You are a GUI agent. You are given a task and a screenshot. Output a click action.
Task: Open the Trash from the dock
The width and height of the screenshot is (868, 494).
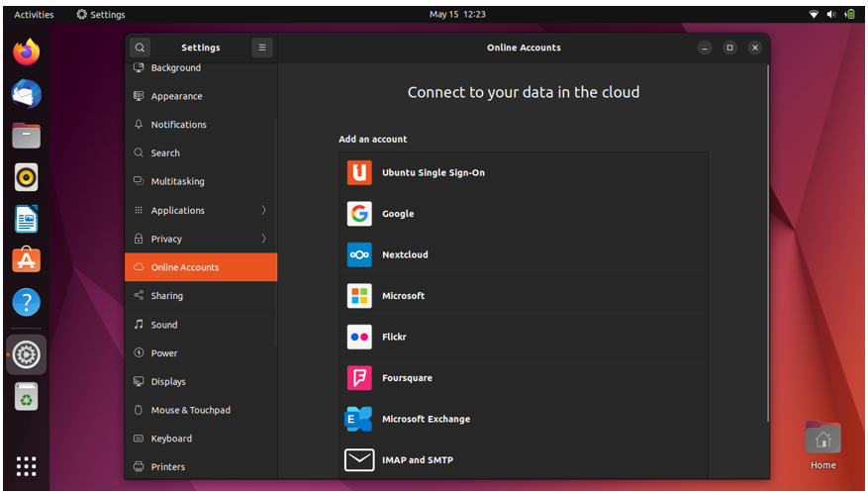point(26,397)
